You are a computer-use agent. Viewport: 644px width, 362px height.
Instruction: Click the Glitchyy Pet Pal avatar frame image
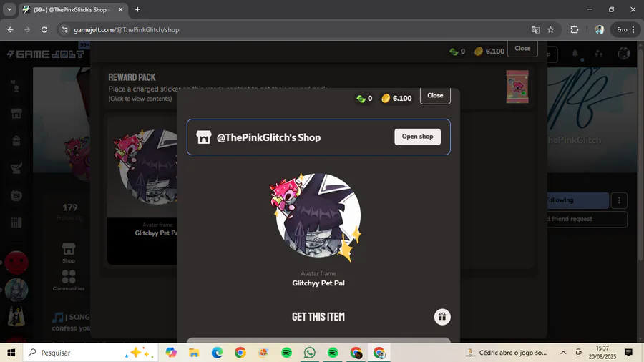pyautogui.click(x=317, y=217)
